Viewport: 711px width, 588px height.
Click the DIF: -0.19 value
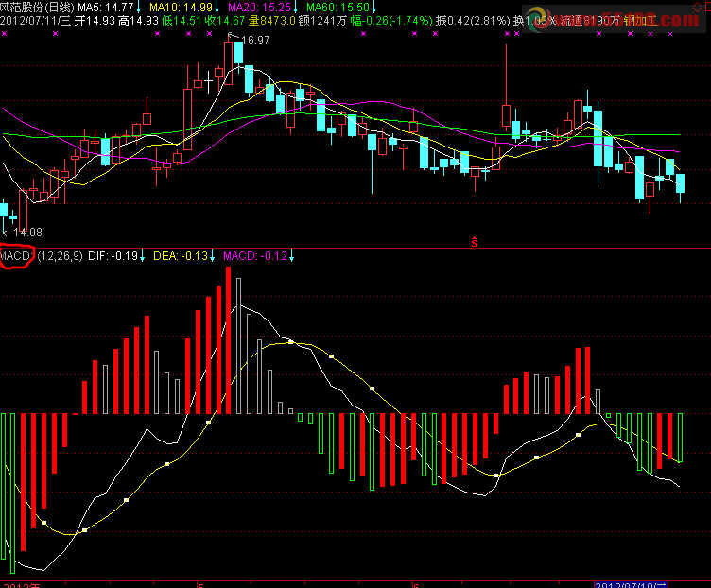[x=113, y=256]
